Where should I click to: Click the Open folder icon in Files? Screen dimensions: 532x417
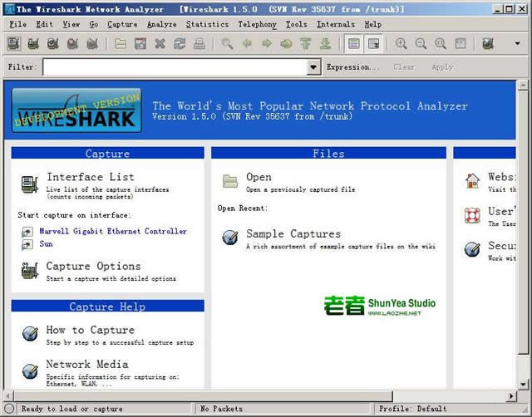(230, 181)
